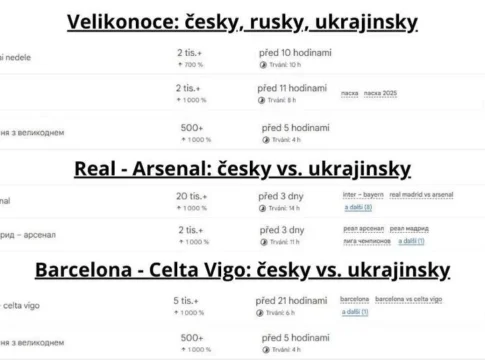Viewport: 485px width, 360px height.
Task: Select the 'celta vigo' trend row
Action: pos(242,306)
